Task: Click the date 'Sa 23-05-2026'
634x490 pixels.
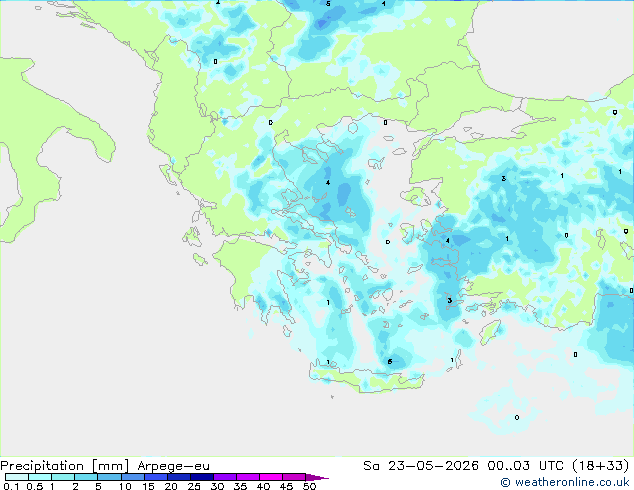Action: pyautogui.click(x=421, y=465)
